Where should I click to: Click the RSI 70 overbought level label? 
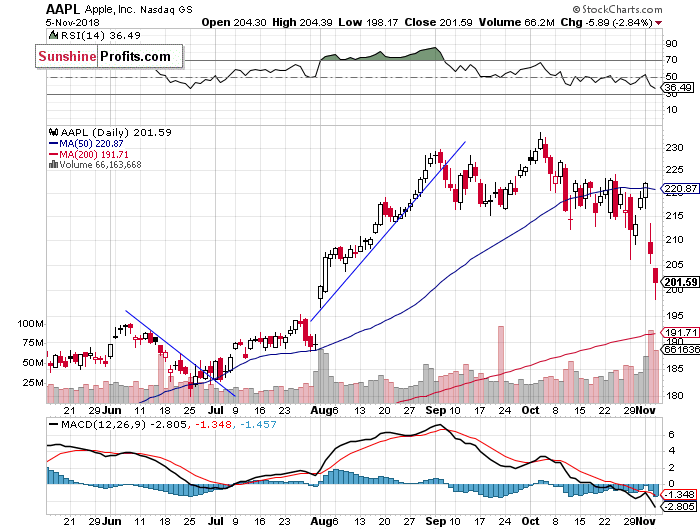tap(671, 59)
